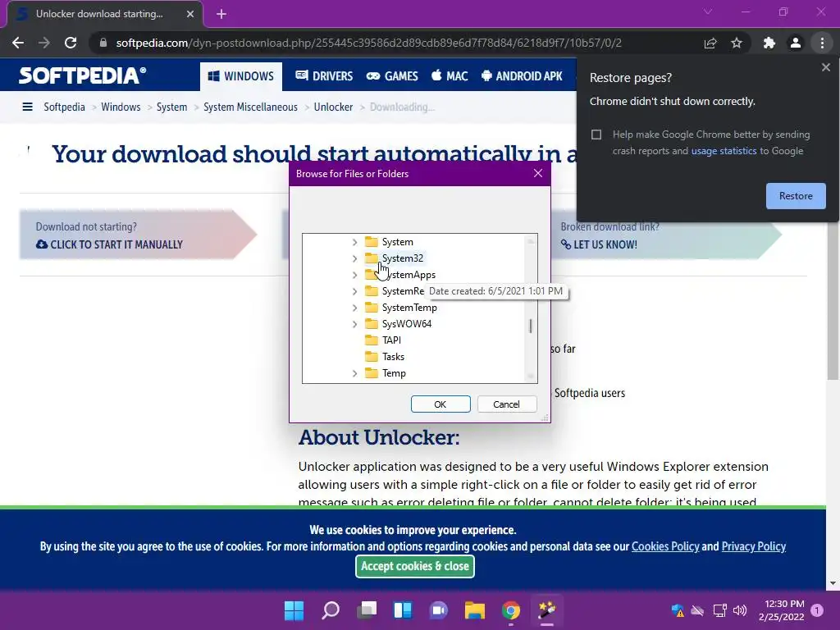Go back with the browser back arrow
This screenshot has width=840, height=630.
click(18, 43)
